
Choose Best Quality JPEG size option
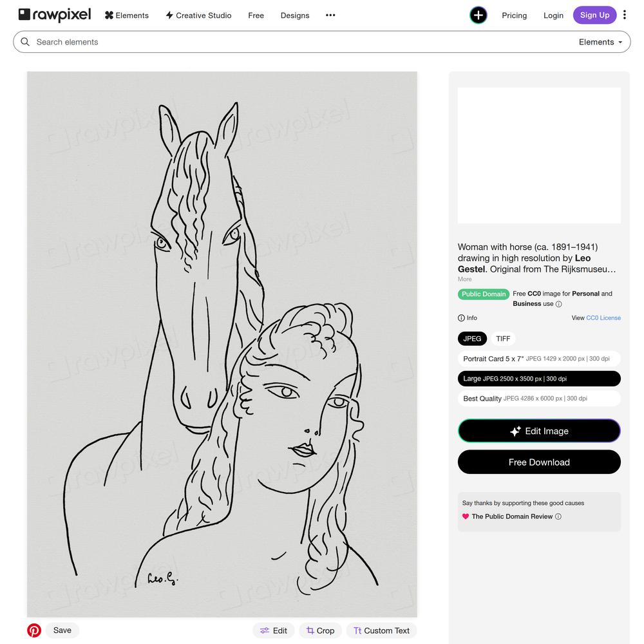[539, 399]
